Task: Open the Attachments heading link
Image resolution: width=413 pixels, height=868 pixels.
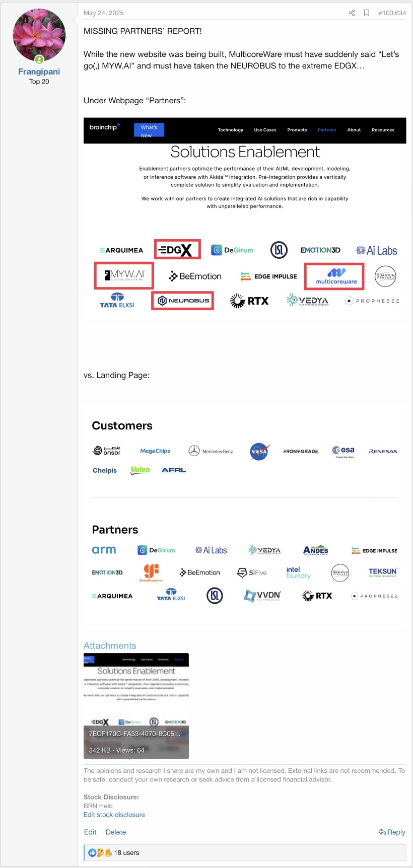Action: pos(110,645)
